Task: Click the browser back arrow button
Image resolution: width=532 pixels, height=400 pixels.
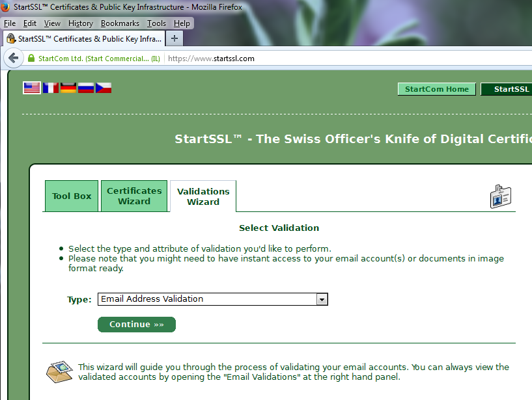Action: click(13, 59)
